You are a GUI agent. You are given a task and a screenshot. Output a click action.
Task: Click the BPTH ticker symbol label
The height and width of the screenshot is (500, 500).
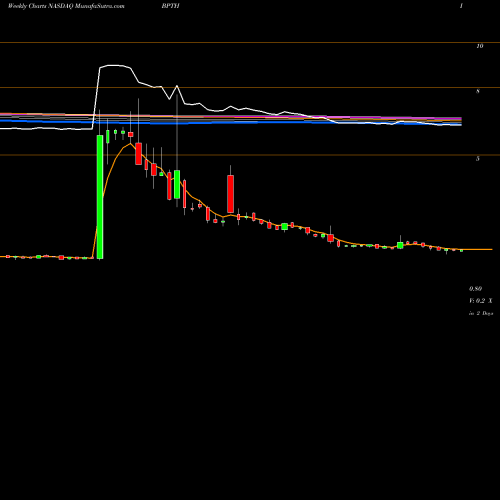[170, 6]
